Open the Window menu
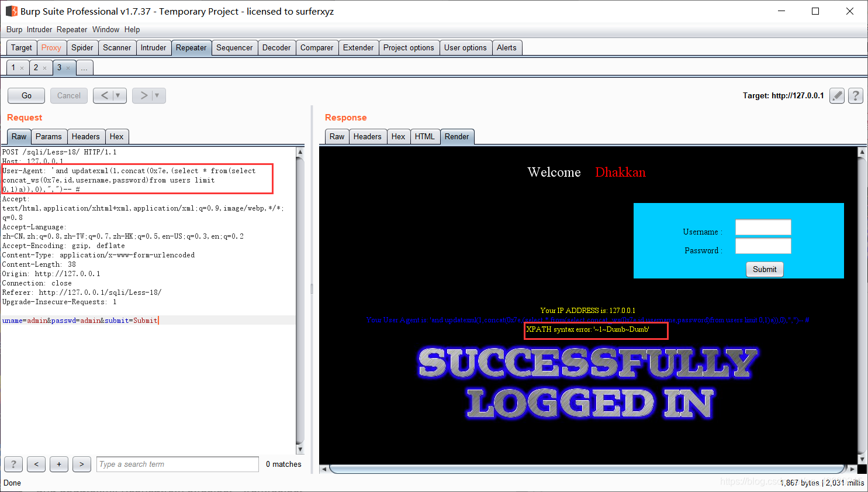 point(106,29)
